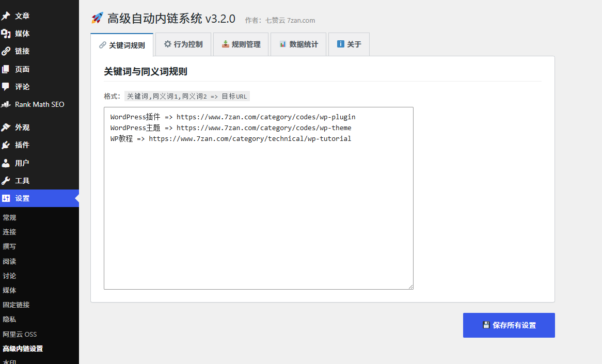Select the 设置 menu in the sidebar
This screenshot has width=602, height=364.
[x=39, y=198]
